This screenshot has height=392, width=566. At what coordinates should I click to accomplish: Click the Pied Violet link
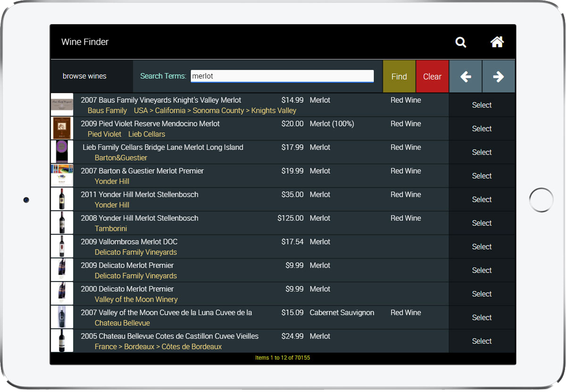point(105,134)
